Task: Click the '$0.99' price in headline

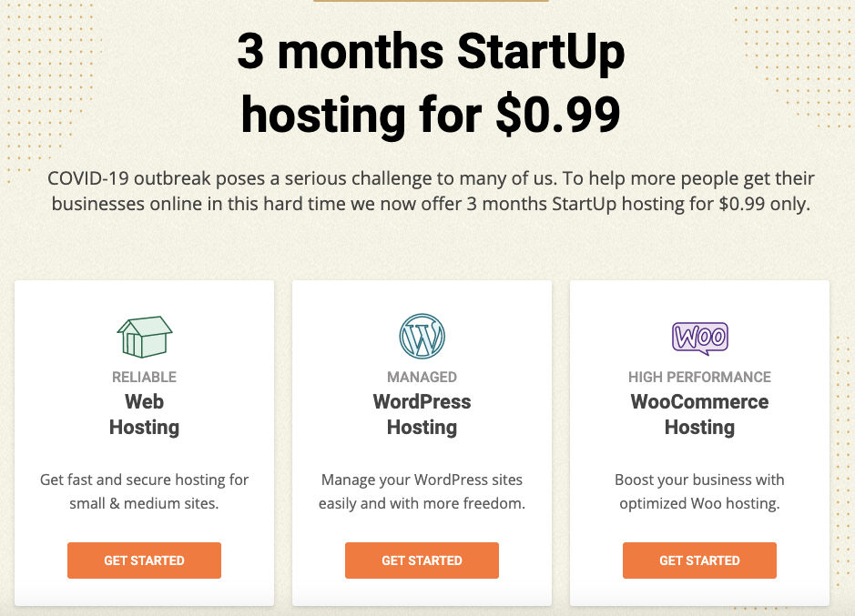Action: pos(558,115)
